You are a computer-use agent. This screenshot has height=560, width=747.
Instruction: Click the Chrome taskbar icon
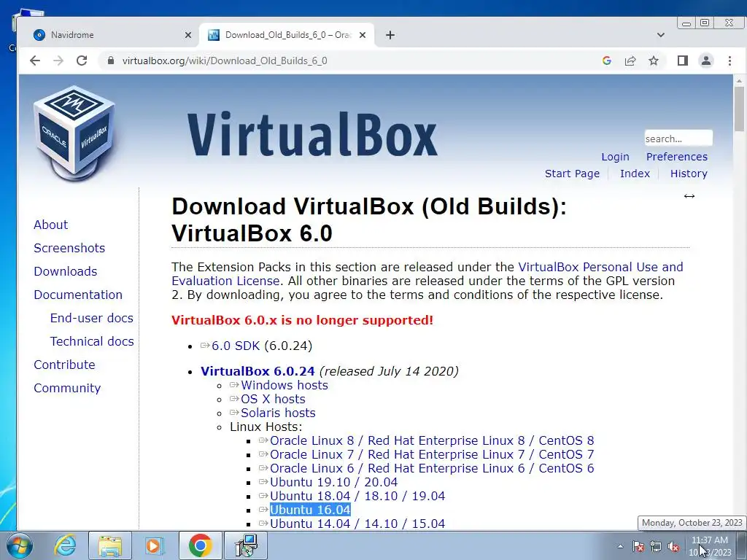click(200, 545)
